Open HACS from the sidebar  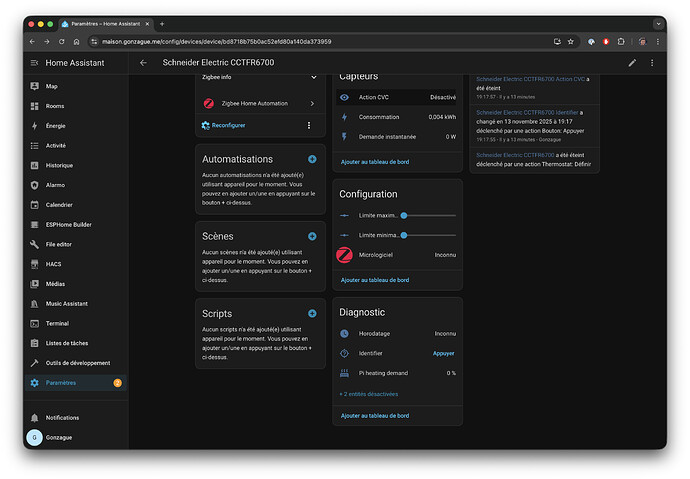[x=52, y=265]
